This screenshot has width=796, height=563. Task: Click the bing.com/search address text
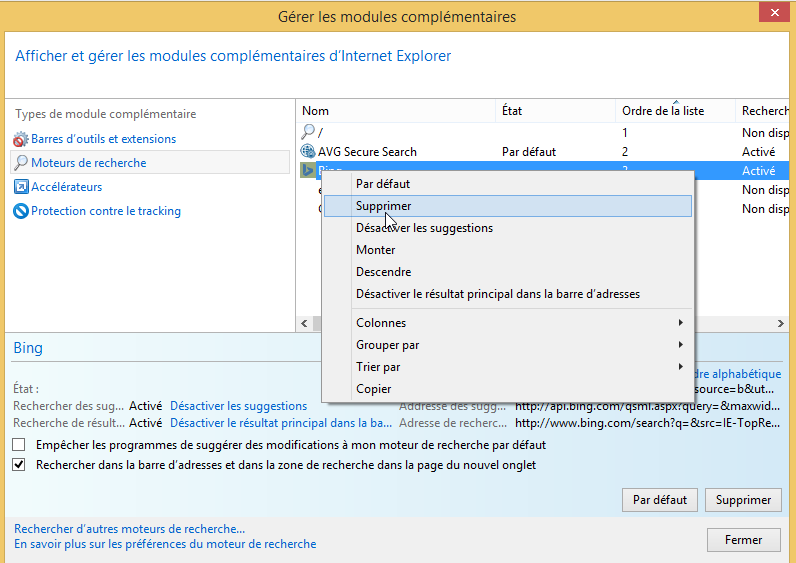tap(647, 423)
